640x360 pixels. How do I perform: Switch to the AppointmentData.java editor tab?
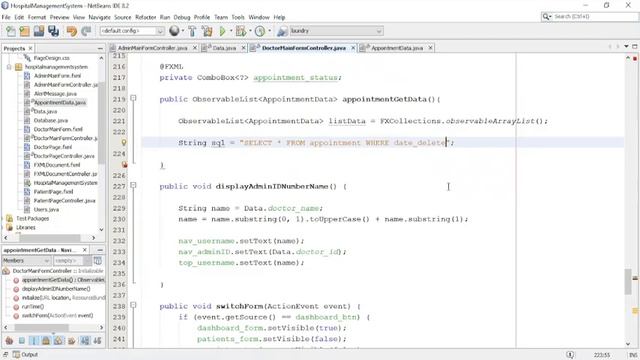pyautogui.click(x=397, y=48)
